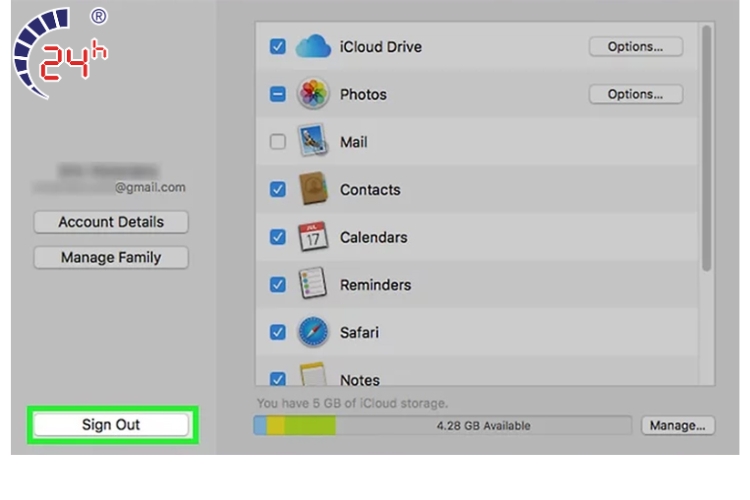This screenshot has height=500, width=750.
Task: Click the Calendars label
Action: tap(374, 237)
